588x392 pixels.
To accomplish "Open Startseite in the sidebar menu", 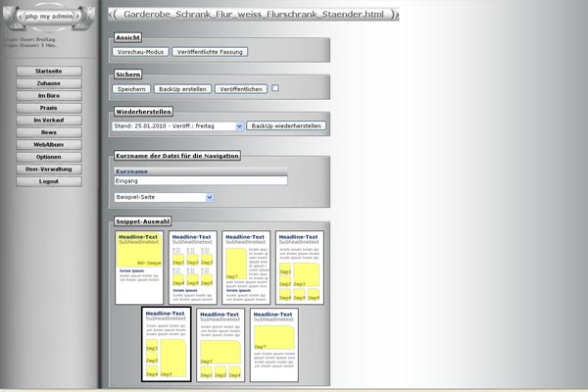I will coord(48,72).
